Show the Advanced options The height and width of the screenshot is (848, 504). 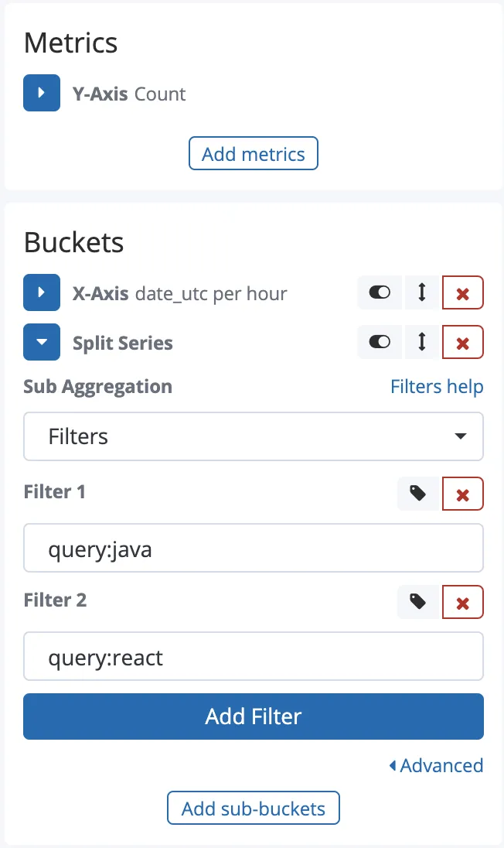coord(436,766)
